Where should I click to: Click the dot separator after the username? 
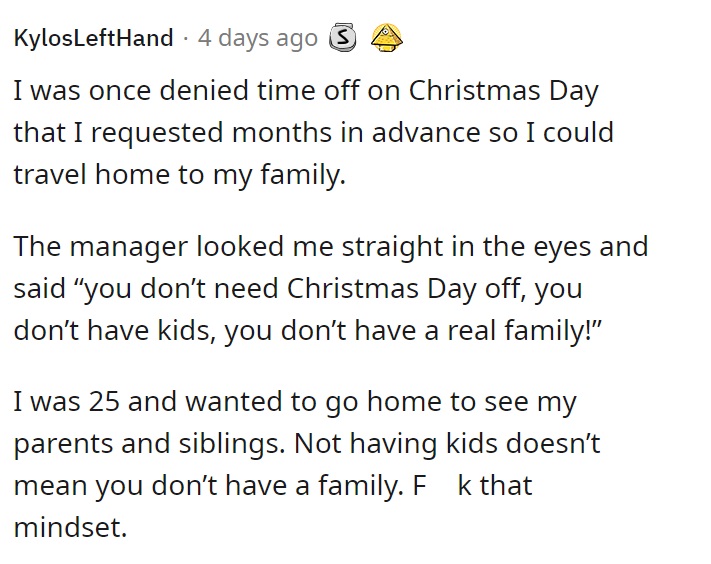pyautogui.click(x=185, y=39)
